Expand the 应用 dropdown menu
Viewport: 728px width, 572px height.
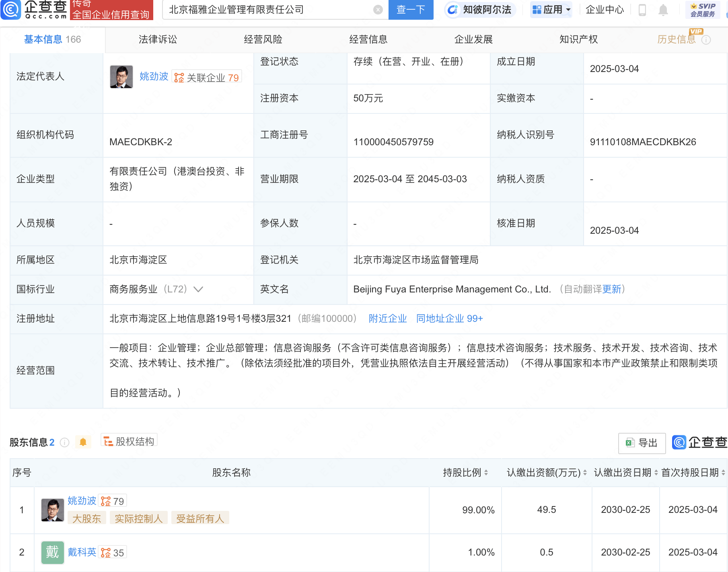[x=551, y=10]
